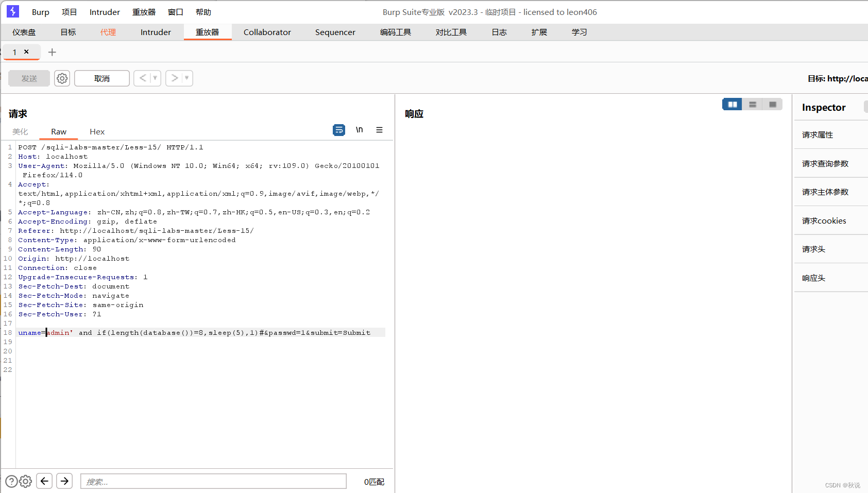Switch to 学习 tab
The width and height of the screenshot is (868, 493).
click(x=580, y=32)
